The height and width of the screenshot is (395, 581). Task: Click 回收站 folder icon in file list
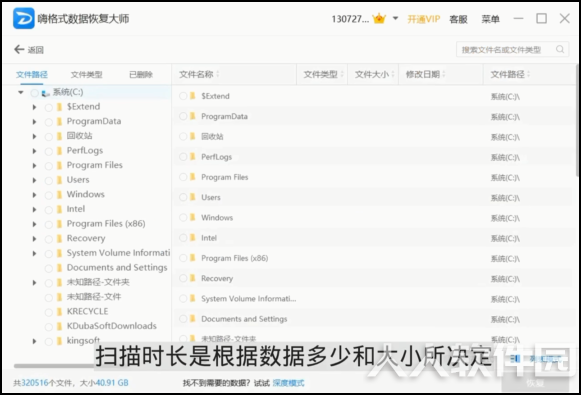coord(193,136)
